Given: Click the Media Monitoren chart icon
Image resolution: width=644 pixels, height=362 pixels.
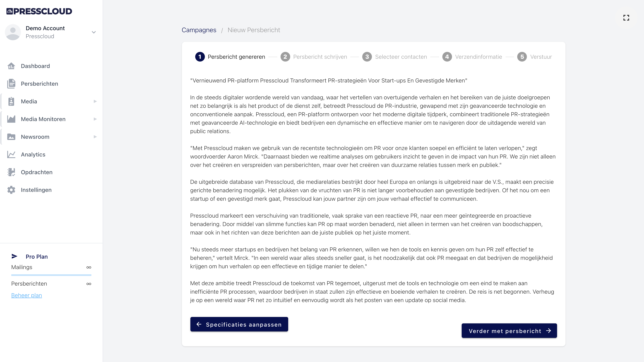Looking at the screenshot, I should [x=11, y=119].
